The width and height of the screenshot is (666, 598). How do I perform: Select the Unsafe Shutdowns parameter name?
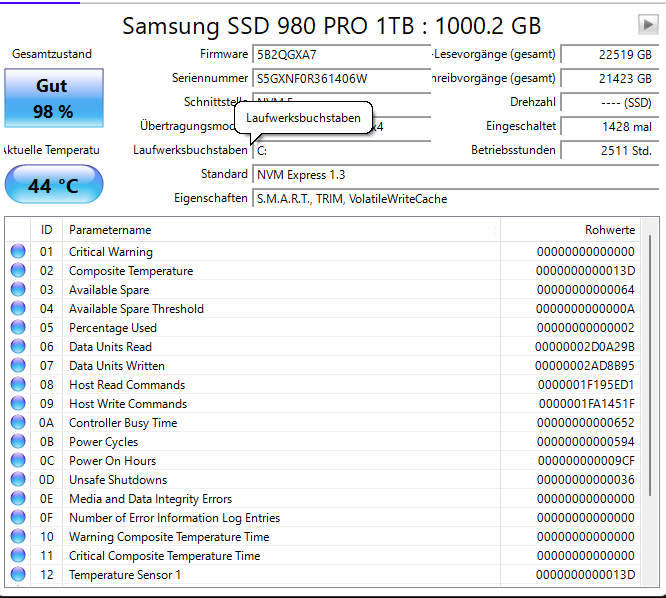[x=118, y=480]
